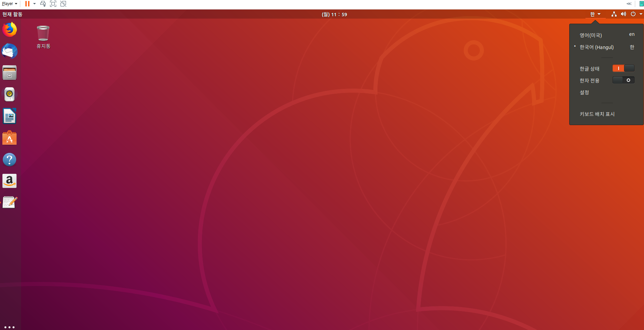
Task: Open the Files manager in the dock
Action: click(9, 73)
